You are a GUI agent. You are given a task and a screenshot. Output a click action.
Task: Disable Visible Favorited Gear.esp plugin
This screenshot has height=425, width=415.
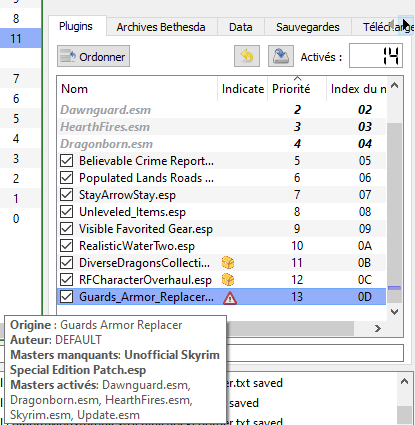pyautogui.click(x=67, y=229)
